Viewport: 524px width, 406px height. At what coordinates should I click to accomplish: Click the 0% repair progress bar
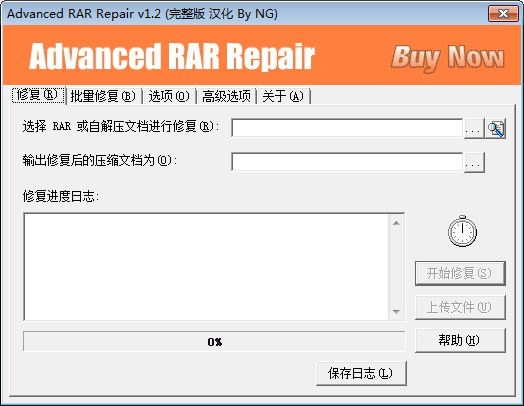tap(214, 342)
